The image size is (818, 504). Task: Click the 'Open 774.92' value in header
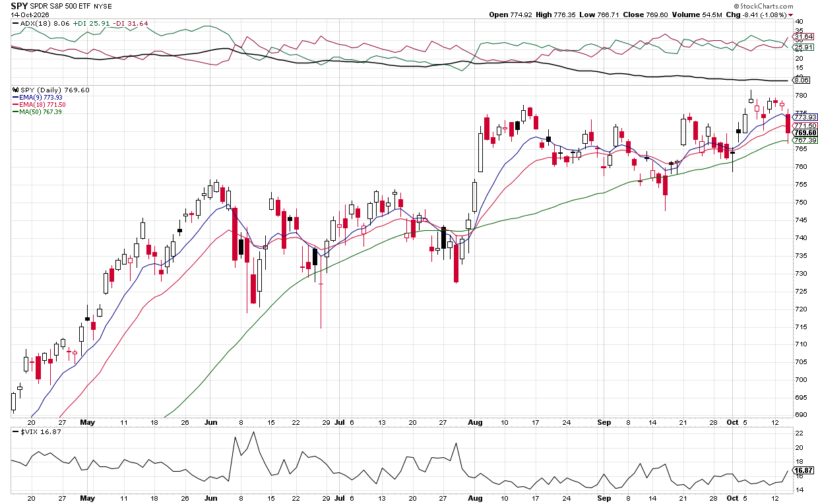(510, 15)
